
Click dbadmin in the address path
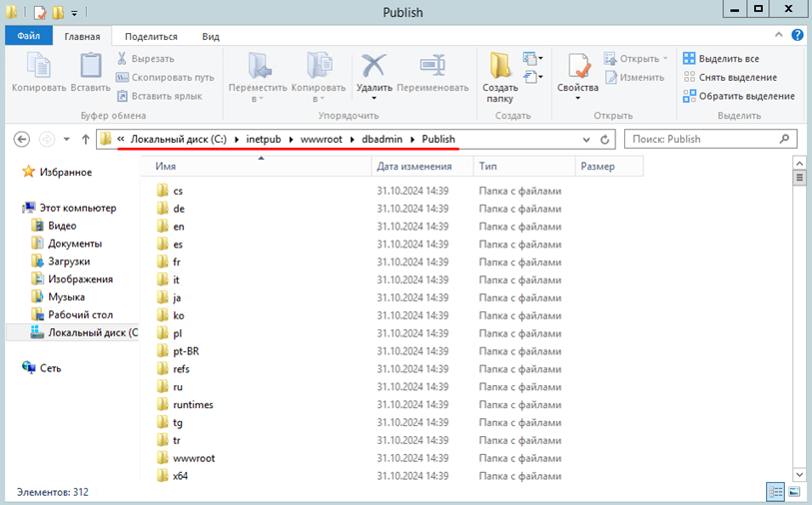pyautogui.click(x=383, y=139)
